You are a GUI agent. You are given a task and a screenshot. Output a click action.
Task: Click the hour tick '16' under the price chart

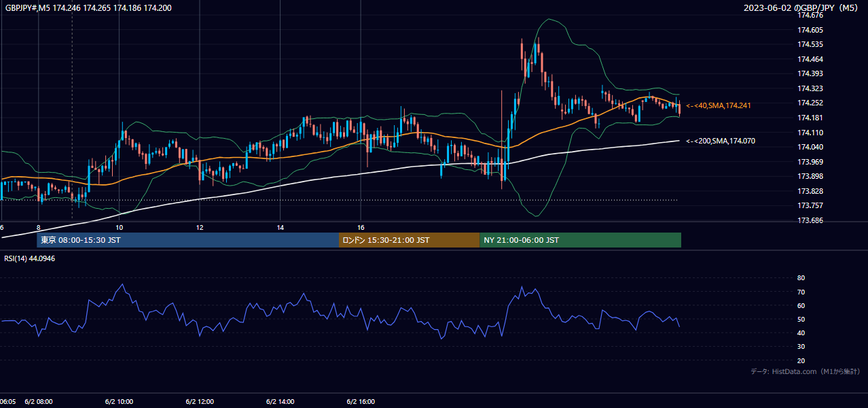click(x=361, y=227)
